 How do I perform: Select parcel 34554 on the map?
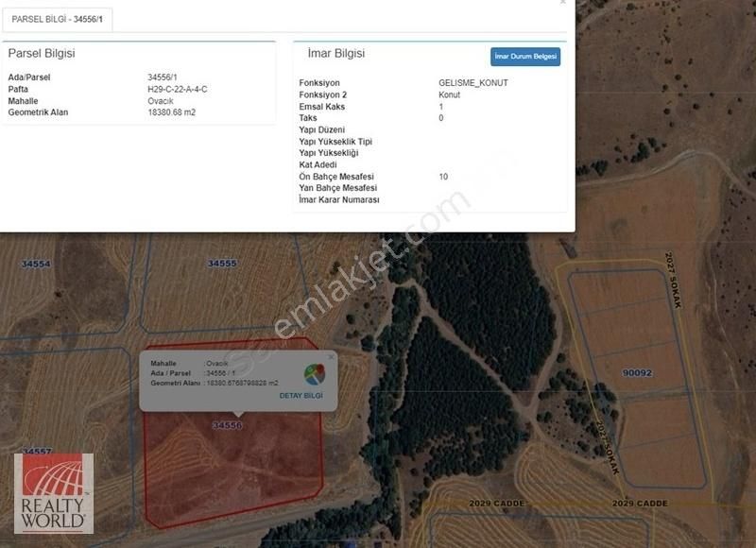tap(36, 264)
